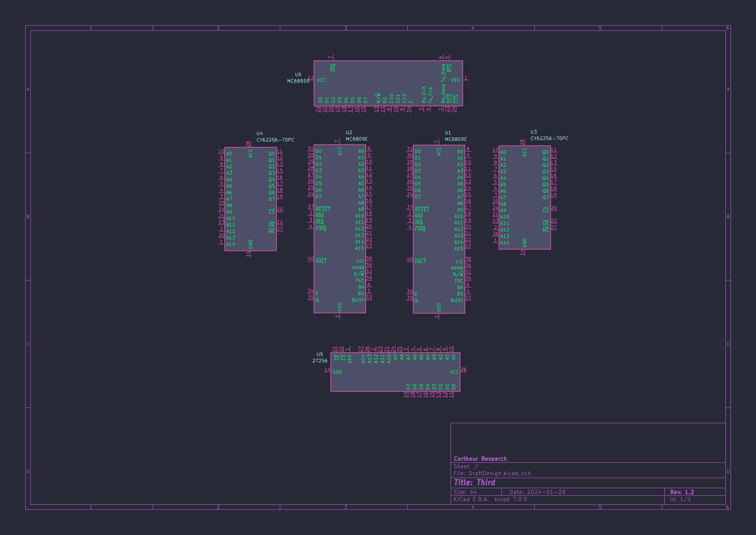
Task: Select the Q7 pin label on U3
Action: [x=546, y=198]
